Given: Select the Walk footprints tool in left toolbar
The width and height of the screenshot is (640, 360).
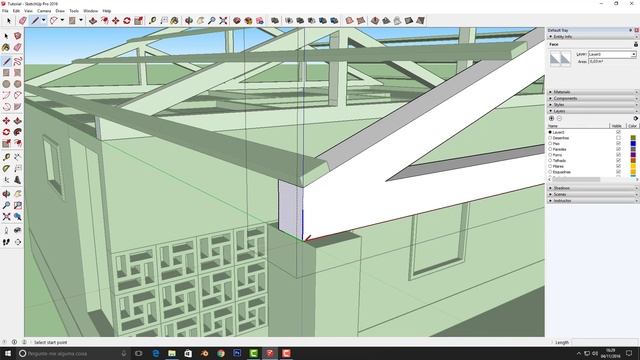Looking at the screenshot, I should tap(6, 242).
